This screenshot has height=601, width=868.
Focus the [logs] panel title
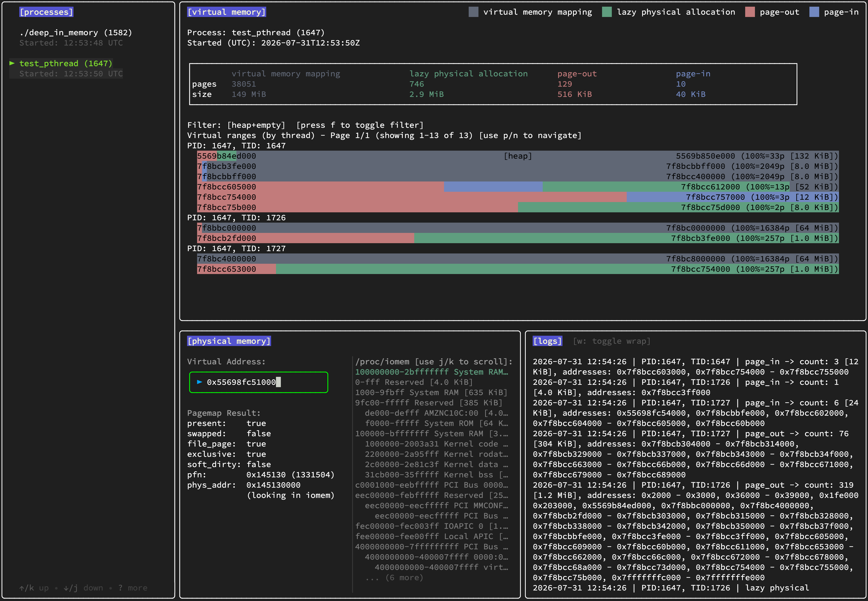tap(547, 341)
